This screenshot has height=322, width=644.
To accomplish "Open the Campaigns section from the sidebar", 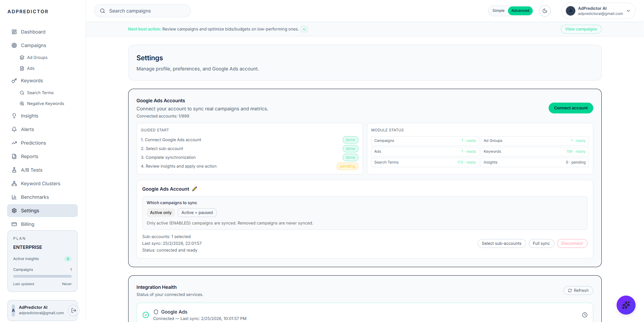I will (x=33, y=45).
